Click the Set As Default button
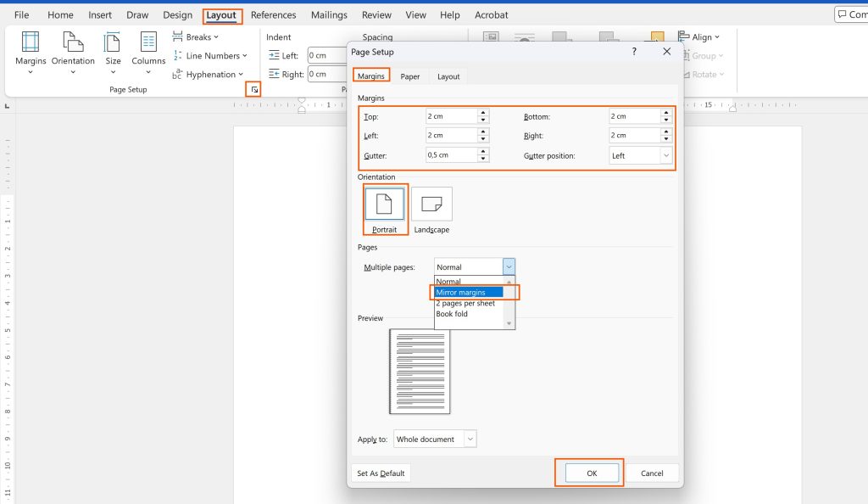The height and width of the screenshot is (504, 868). [x=380, y=473]
